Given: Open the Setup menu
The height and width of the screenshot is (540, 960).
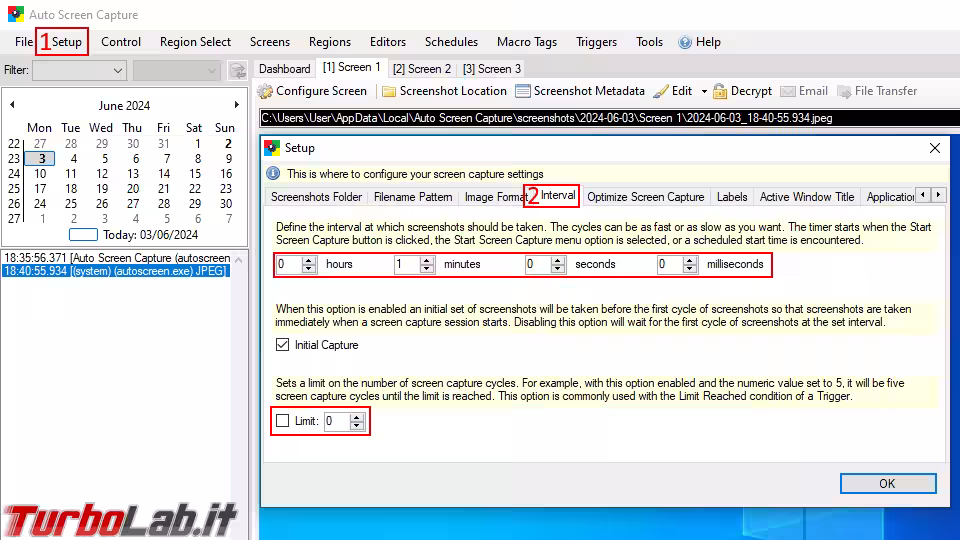Looking at the screenshot, I should coord(66,42).
